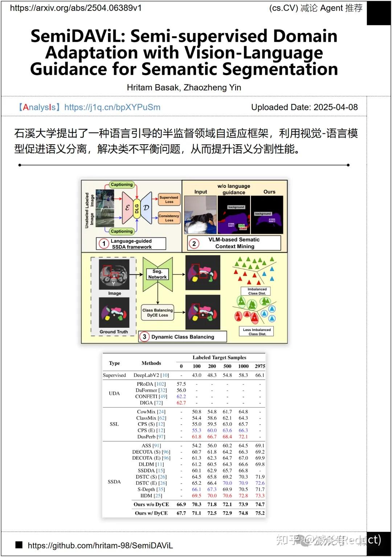Click the S-Depth method name
This screenshot has height=557, width=392.
pyautogui.click(x=147, y=489)
